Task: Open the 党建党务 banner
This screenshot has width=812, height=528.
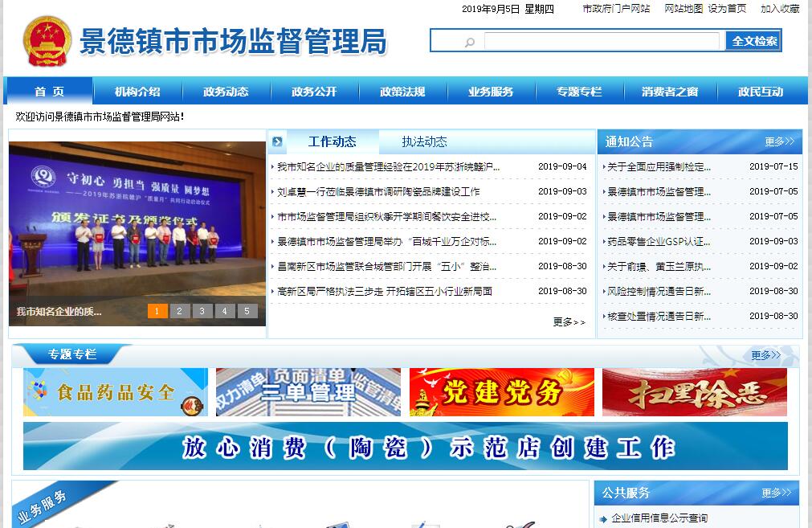Action: (502, 392)
